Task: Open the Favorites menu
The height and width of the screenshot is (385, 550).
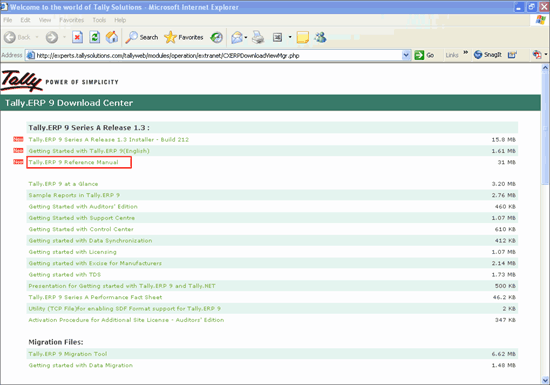Action: pyautogui.click(x=72, y=20)
